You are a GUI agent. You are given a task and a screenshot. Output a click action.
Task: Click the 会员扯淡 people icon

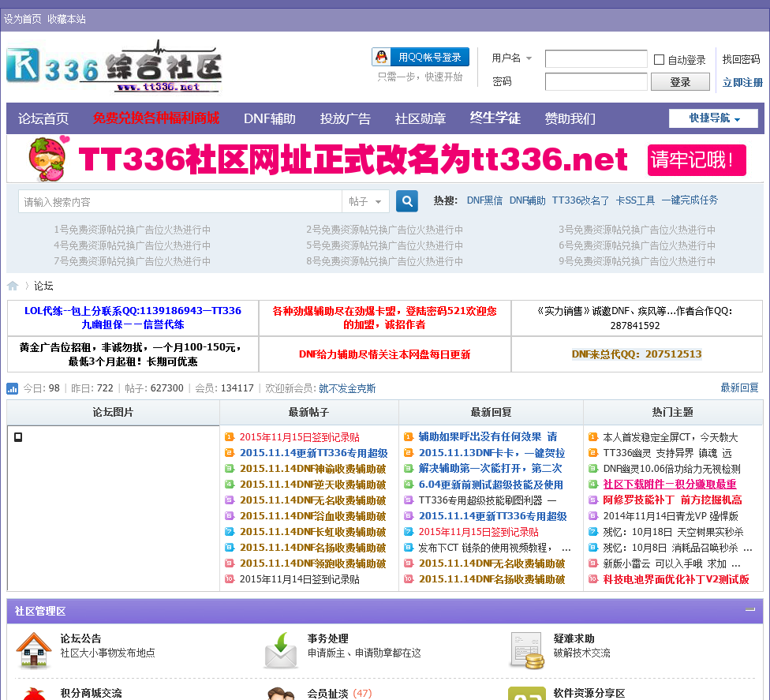[x=280, y=693]
